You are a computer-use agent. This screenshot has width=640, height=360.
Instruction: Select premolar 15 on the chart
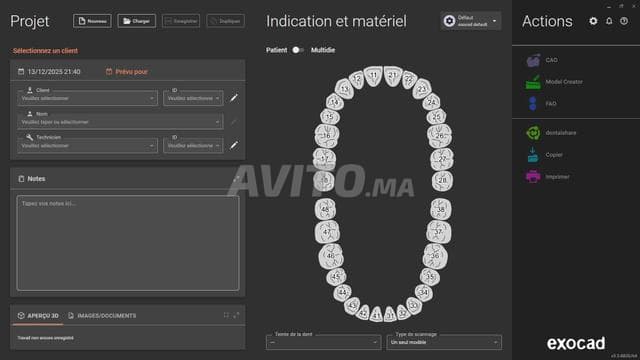(329, 117)
